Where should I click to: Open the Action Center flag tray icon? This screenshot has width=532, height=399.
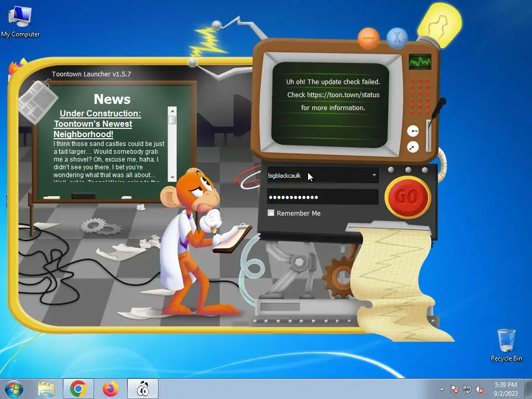pyautogui.click(x=454, y=389)
